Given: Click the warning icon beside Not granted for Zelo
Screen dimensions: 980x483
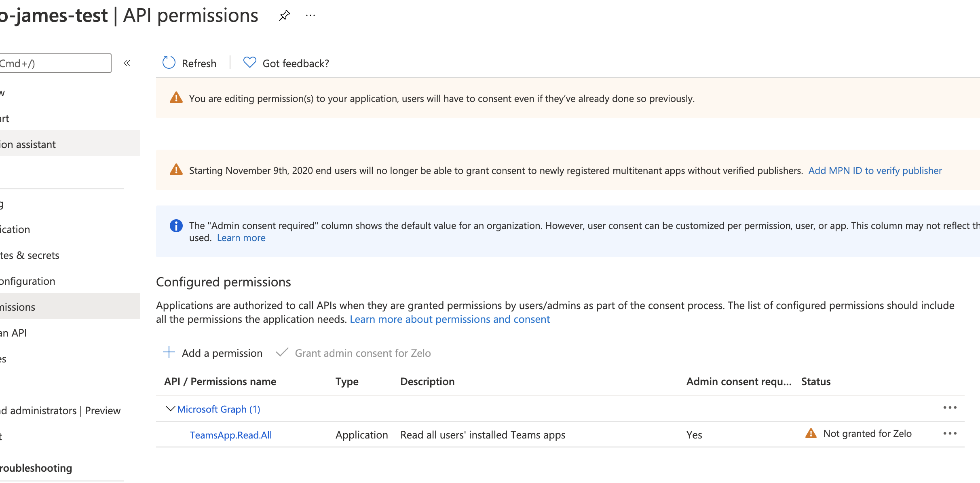Looking at the screenshot, I should (x=811, y=433).
